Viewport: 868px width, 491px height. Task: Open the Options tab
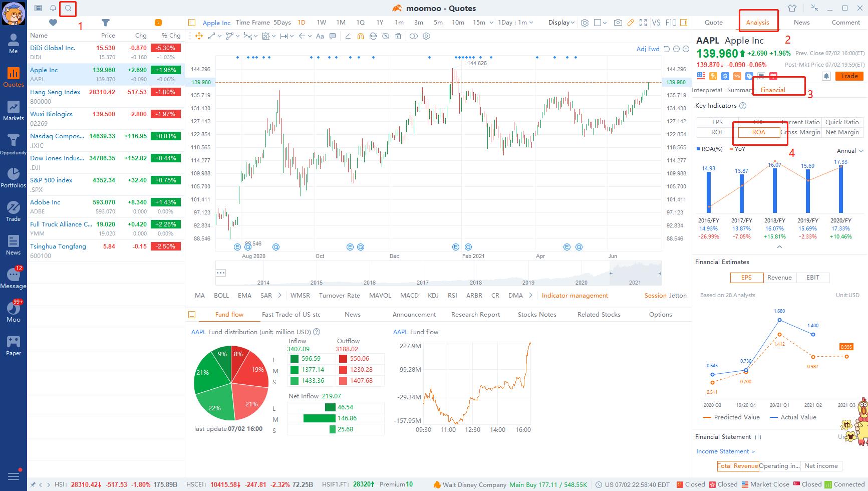(x=660, y=315)
